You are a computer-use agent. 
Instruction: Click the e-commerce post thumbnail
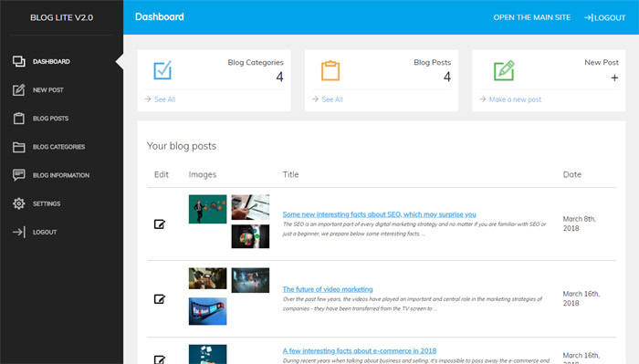pos(207,354)
